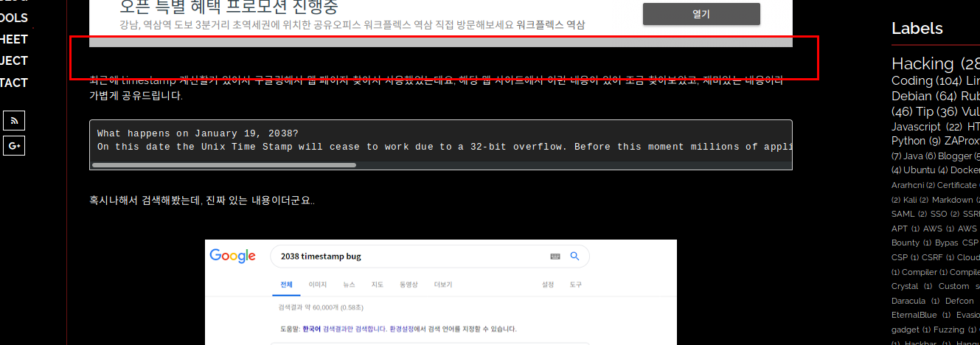Click the 워크플렉스 역삼 advertiser name
980x345 pixels.
(x=550, y=25)
